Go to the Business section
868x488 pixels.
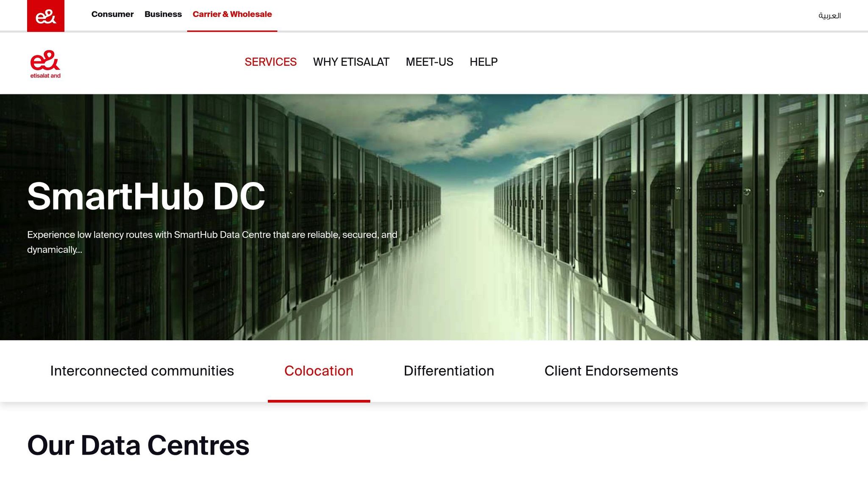pos(163,14)
